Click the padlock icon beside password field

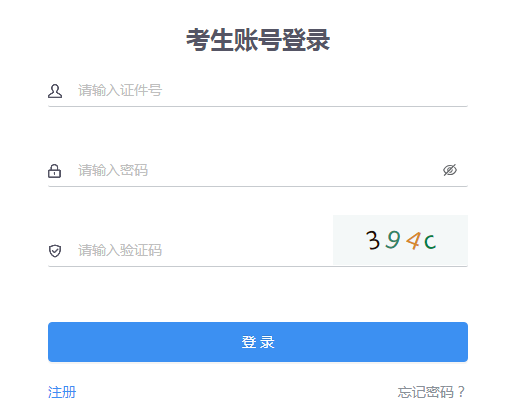tap(54, 171)
